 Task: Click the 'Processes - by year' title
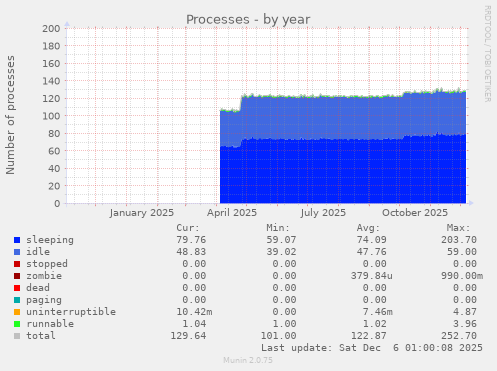pos(248,20)
